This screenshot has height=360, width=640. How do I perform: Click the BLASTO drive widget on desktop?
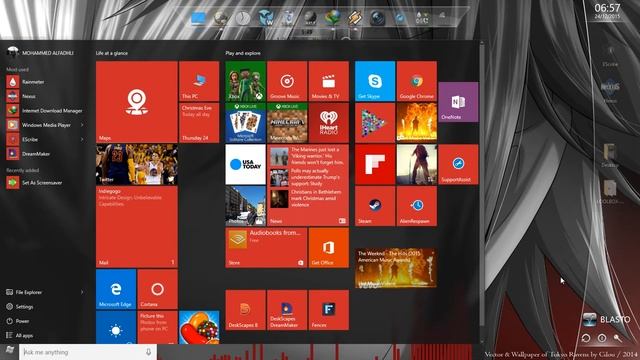click(607, 319)
